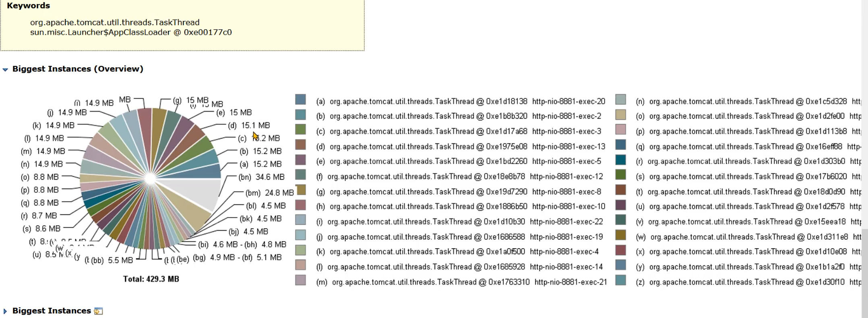Click legend swatch for entry (y)
Viewport: 868px width, 318px height.
coord(621,265)
